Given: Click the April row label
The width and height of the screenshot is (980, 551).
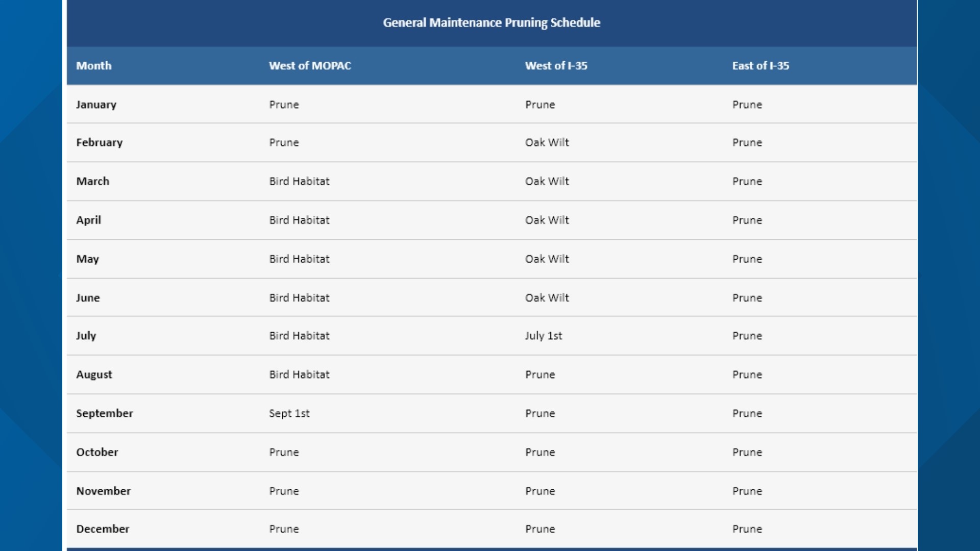Looking at the screenshot, I should (x=89, y=220).
